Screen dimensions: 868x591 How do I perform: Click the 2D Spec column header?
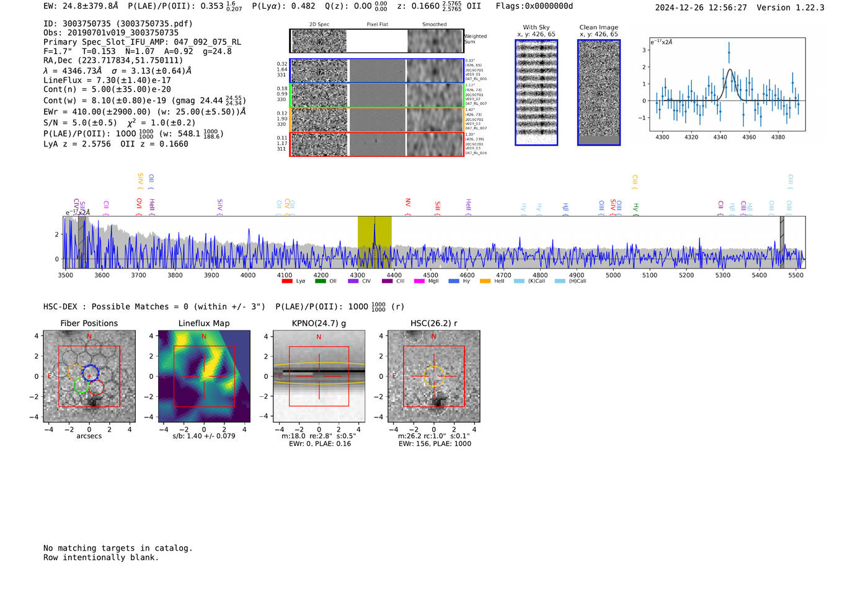coord(319,24)
